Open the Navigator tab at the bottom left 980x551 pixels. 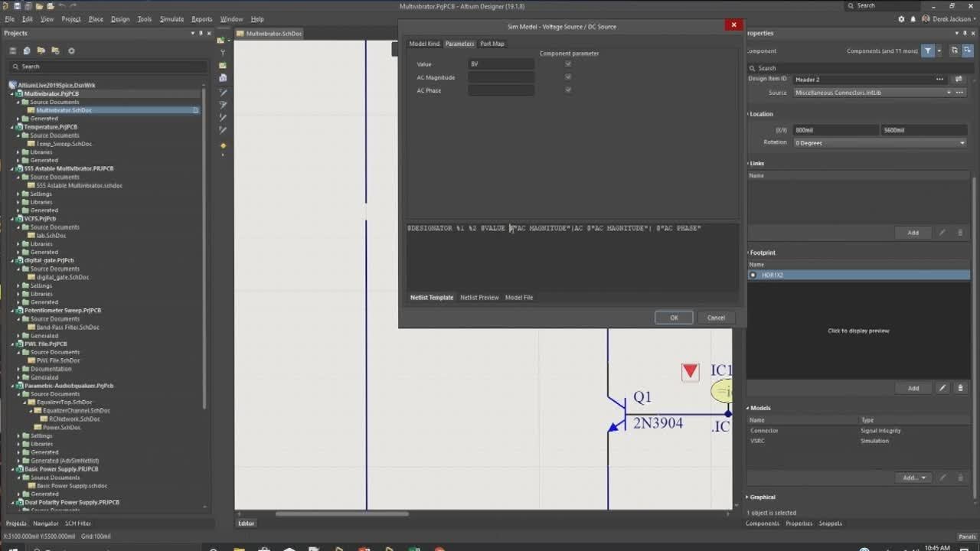(x=45, y=523)
